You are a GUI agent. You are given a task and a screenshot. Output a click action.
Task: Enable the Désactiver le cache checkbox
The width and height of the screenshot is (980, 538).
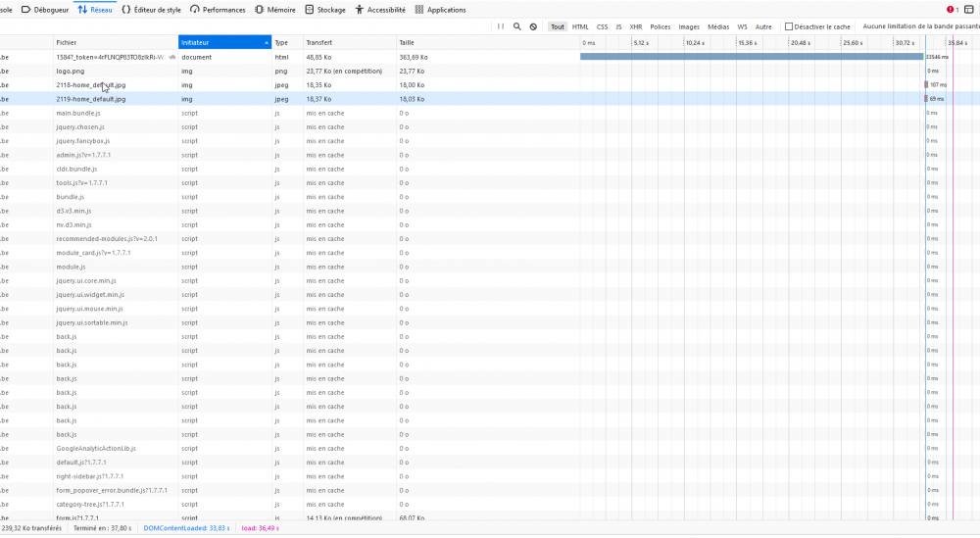pos(789,26)
